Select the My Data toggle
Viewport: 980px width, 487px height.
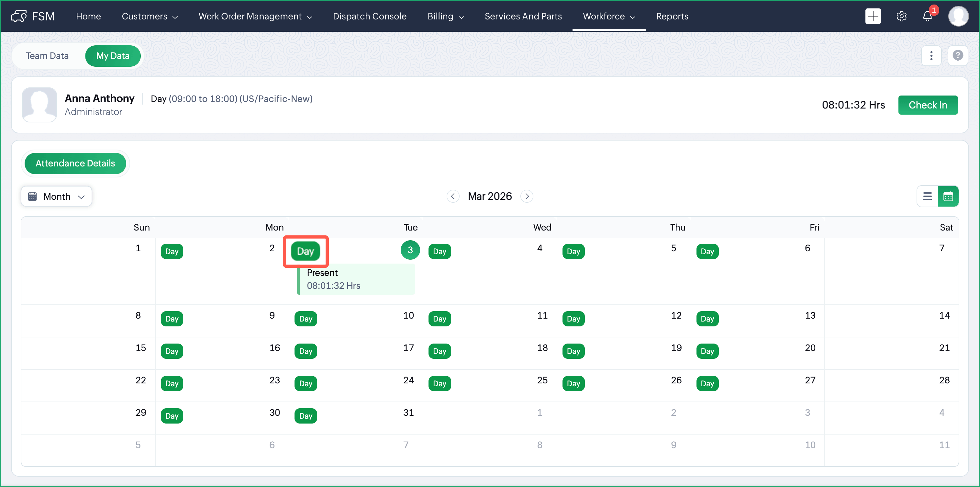pyautogui.click(x=113, y=56)
